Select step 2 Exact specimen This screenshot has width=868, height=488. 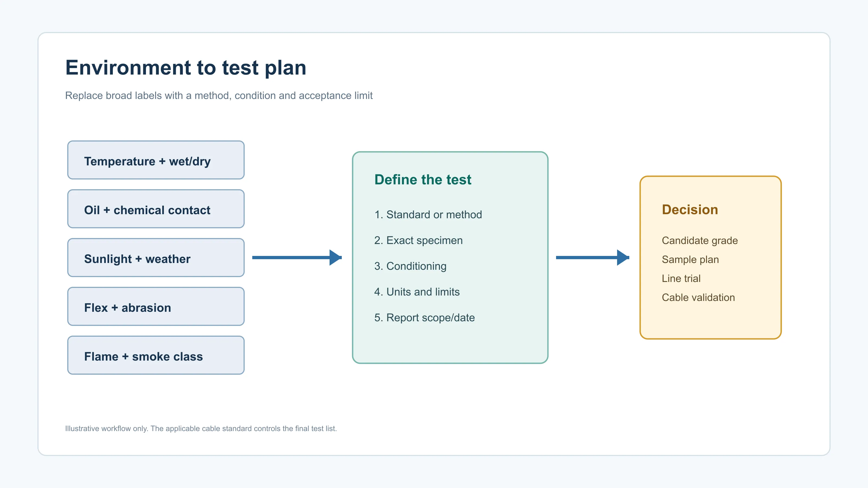click(x=418, y=240)
